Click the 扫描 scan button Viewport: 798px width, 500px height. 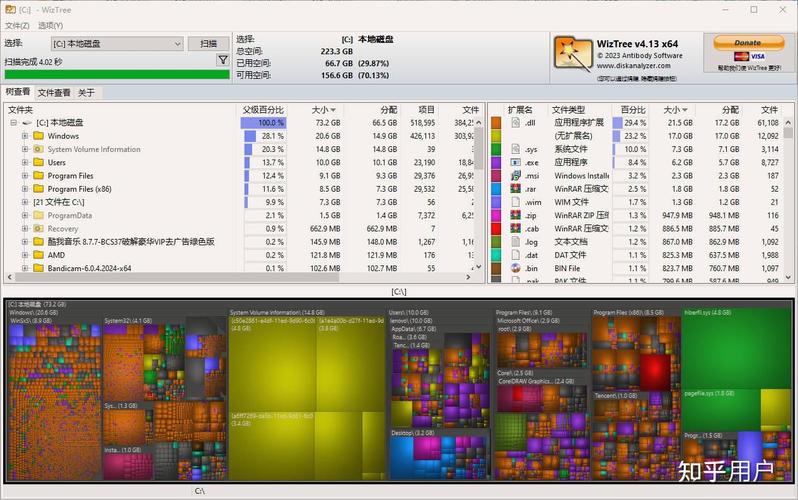(208, 44)
